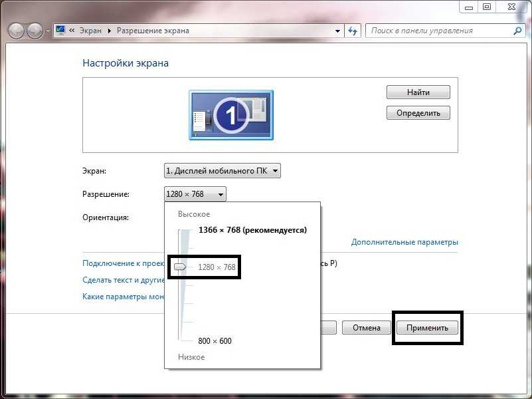Image resolution: width=532 pixels, height=399 pixels.
Task: Open the Control Panel icon in address bar
Action: [x=60, y=31]
